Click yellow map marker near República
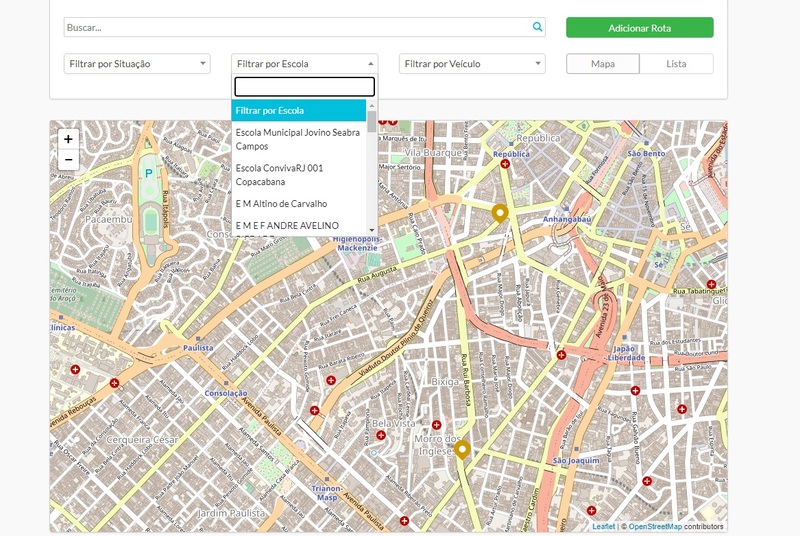The image size is (800, 536). [x=500, y=213]
